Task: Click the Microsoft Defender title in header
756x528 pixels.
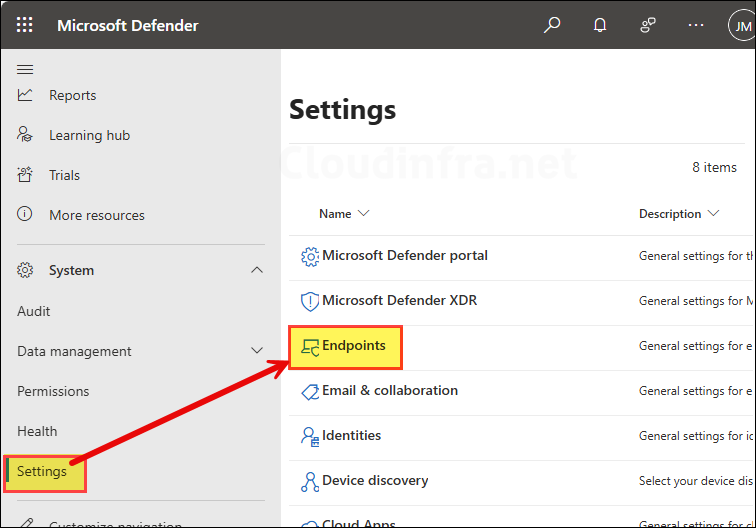Action: pos(128,26)
